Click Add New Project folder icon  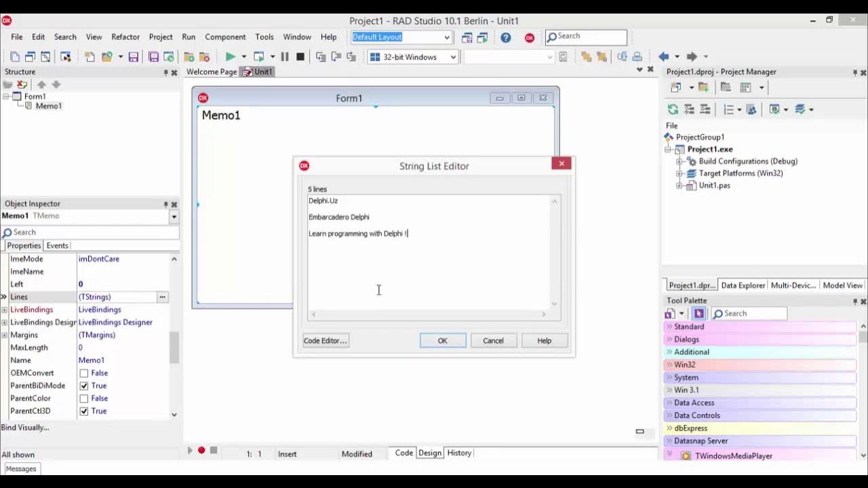704,87
